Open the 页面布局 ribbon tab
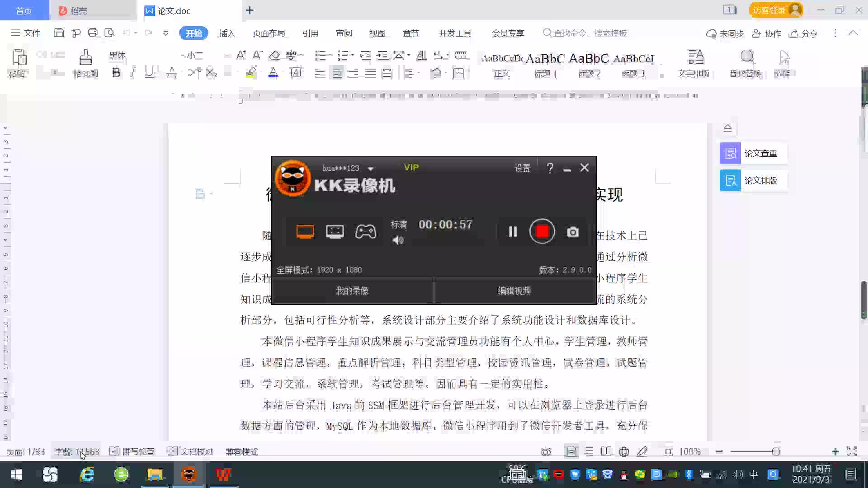 [269, 33]
